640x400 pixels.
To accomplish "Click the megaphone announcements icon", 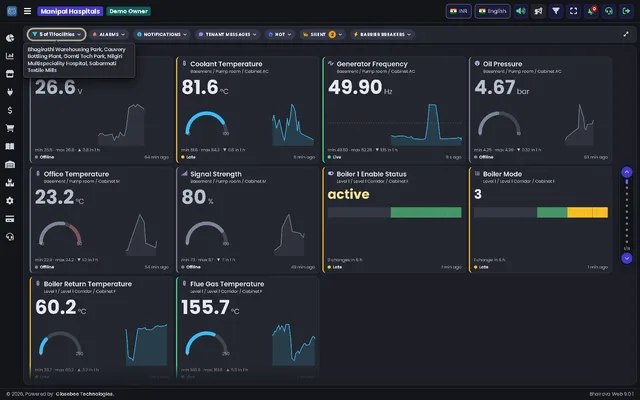I will [x=538, y=11].
